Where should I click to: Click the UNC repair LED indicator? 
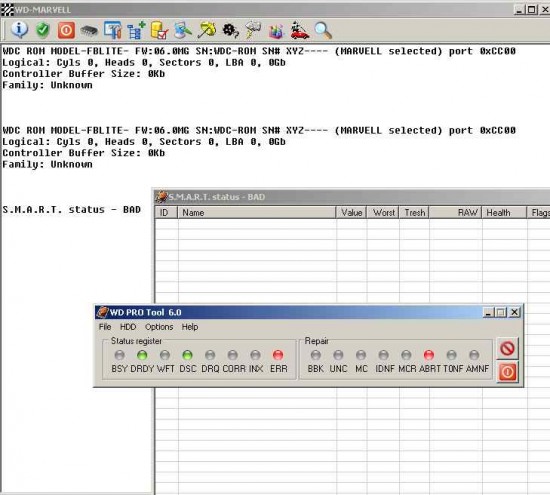(338, 355)
